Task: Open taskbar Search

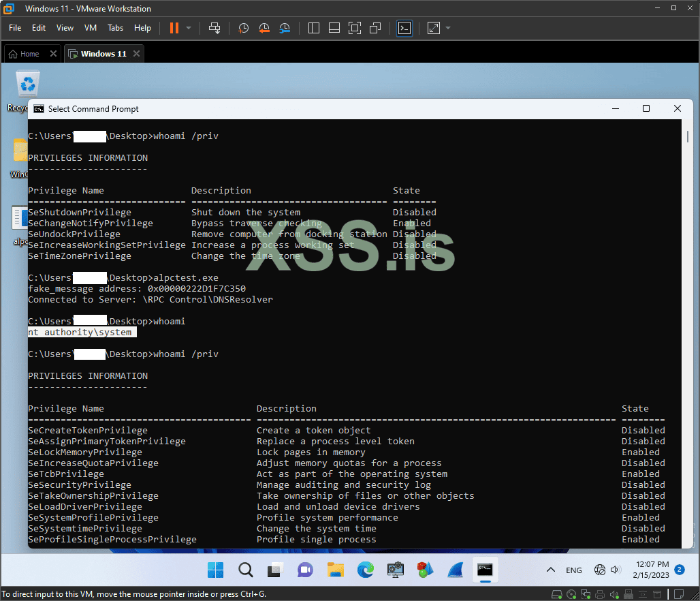Action: pyautogui.click(x=246, y=570)
